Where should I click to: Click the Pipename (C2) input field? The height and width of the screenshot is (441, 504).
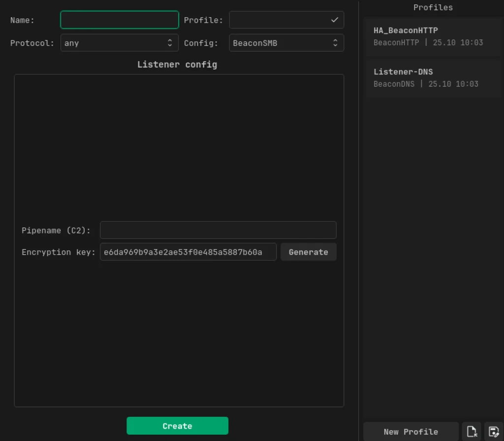point(218,230)
